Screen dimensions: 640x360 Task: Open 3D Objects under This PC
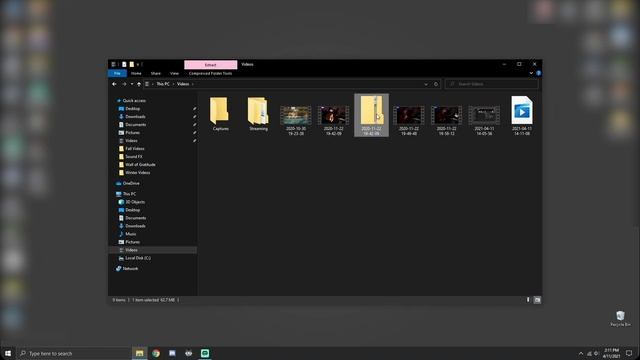[135, 202]
